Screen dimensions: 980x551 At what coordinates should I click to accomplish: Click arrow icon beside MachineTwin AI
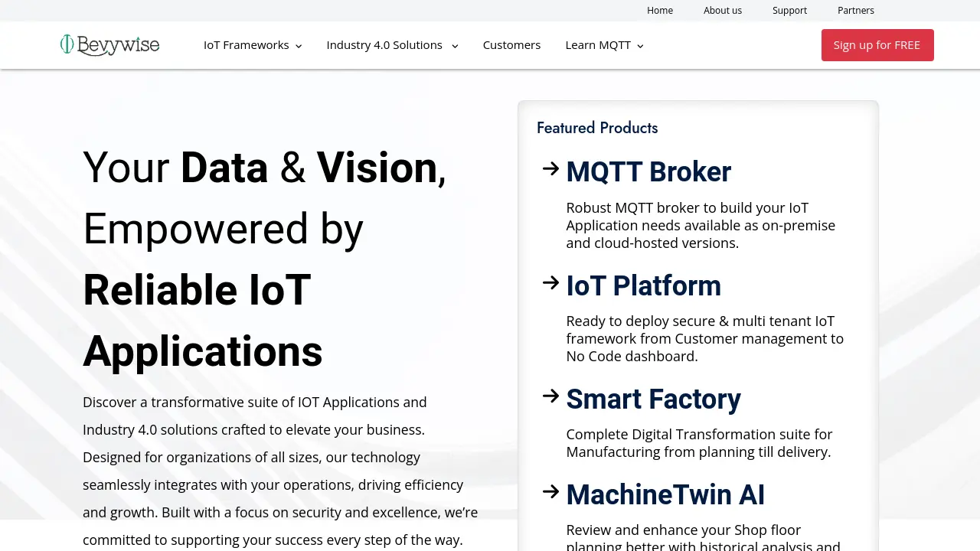(x=550, y=491)
